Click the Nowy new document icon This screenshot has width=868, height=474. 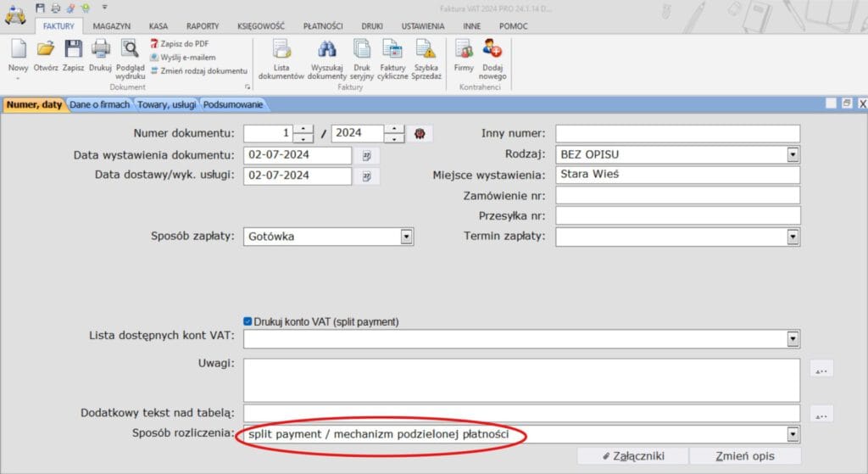(x=18, y=53)
